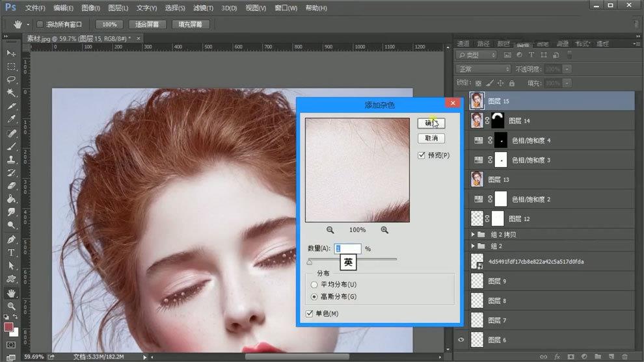Click the zoom-in magnifier under the noise preview

pyautogui.click(x=384, y=230)
